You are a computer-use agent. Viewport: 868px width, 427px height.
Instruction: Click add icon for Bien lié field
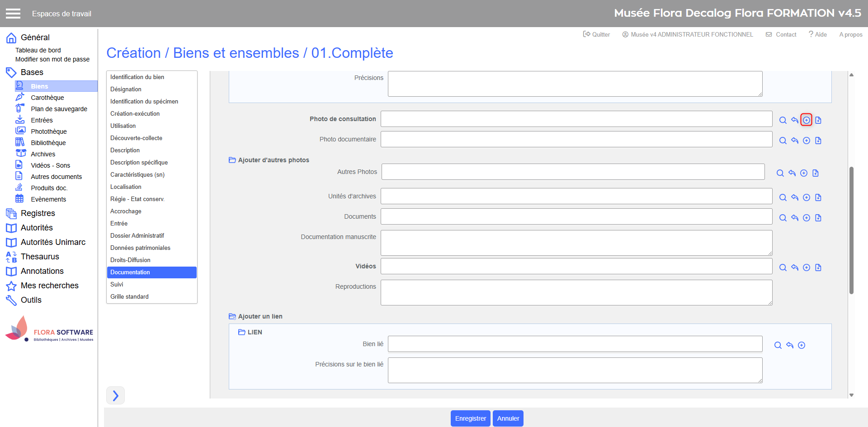click(x=801, y=345)
